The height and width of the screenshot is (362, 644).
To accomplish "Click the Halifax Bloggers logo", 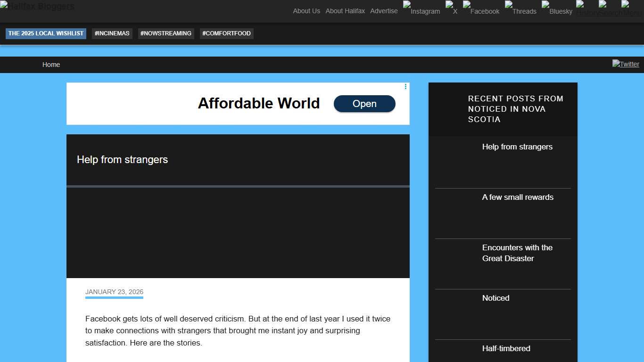I will tap(37, 6).
